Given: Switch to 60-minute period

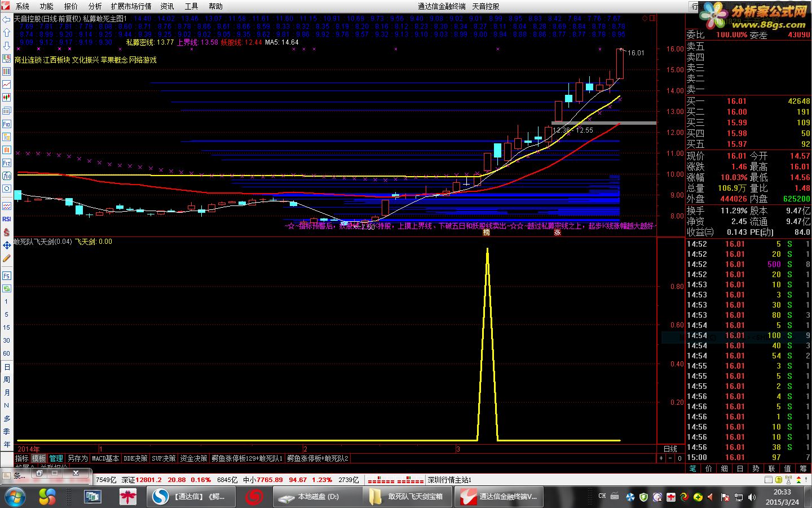Looking at the screenshot, I should (7, 353).
